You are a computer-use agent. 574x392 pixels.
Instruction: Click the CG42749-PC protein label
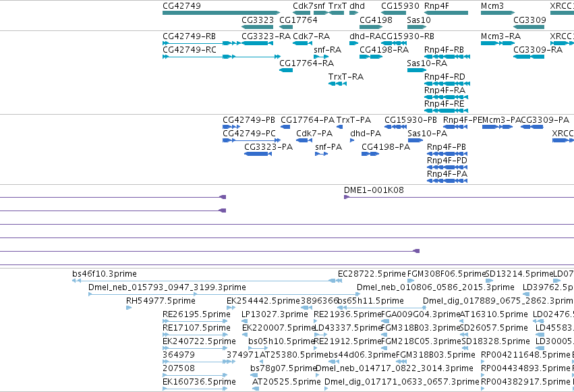tap(250, 134)
